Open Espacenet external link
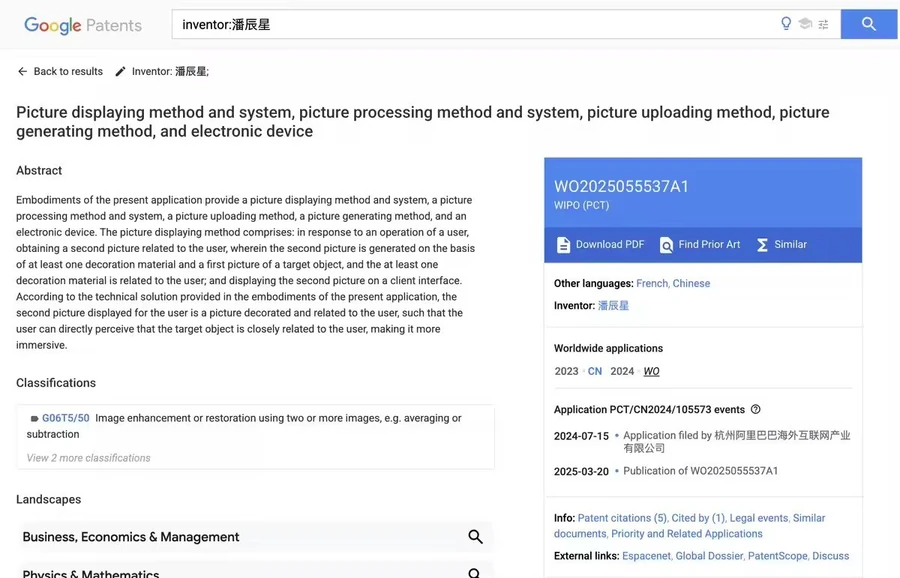This screenshot has height=578, width=900. pos(646,556)
